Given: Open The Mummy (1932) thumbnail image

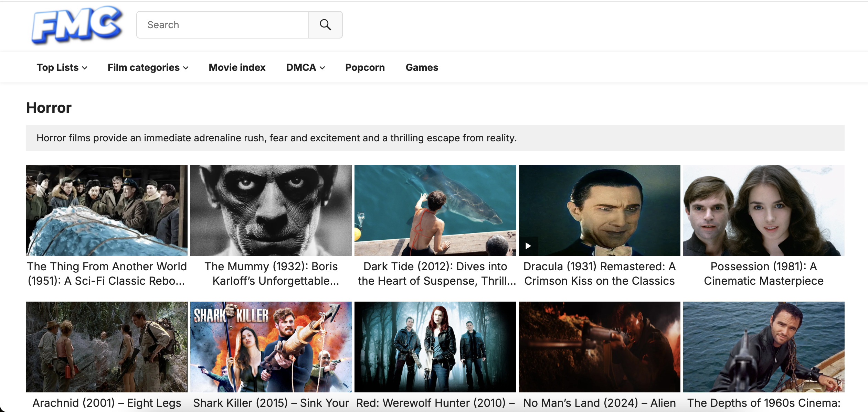Looking at the screenshot, I should (271, 210).
